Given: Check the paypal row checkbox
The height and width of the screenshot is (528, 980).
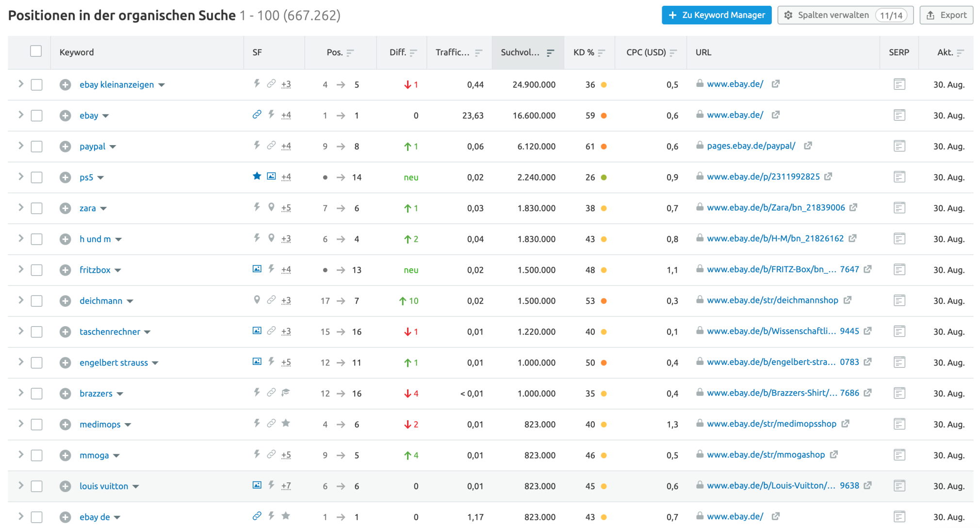Looking at the screenshot, I should click(36, 147).
